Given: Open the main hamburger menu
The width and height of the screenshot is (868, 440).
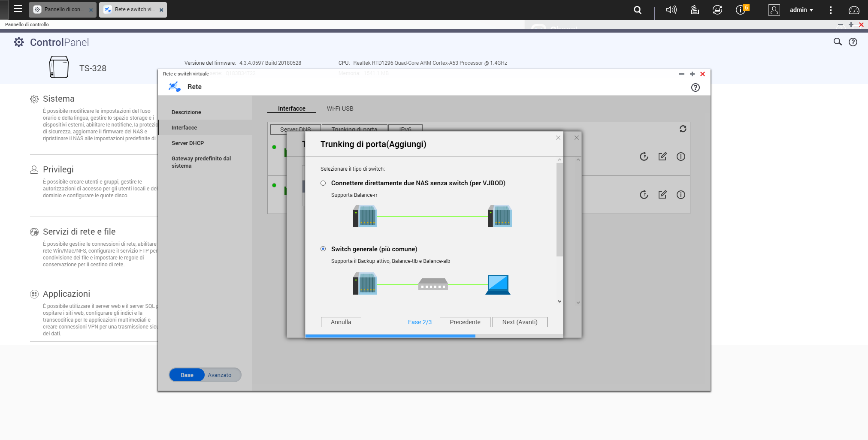Looking at the screenshot, I should (18, 9).
